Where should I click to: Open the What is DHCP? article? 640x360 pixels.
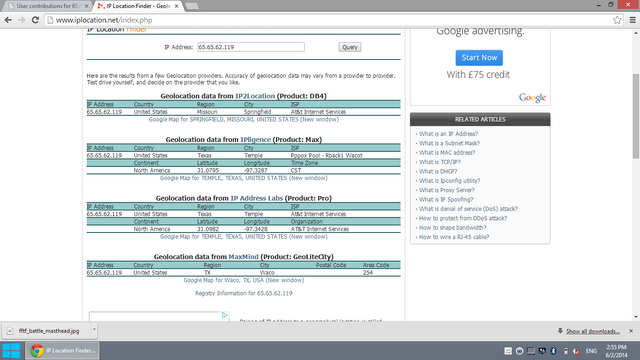click(438, 171)
